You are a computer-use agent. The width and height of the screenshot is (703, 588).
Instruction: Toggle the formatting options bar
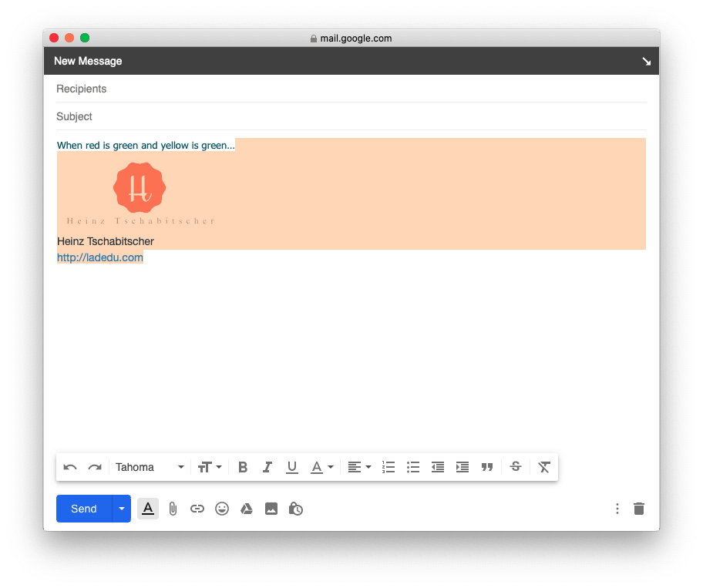point(148,509)
